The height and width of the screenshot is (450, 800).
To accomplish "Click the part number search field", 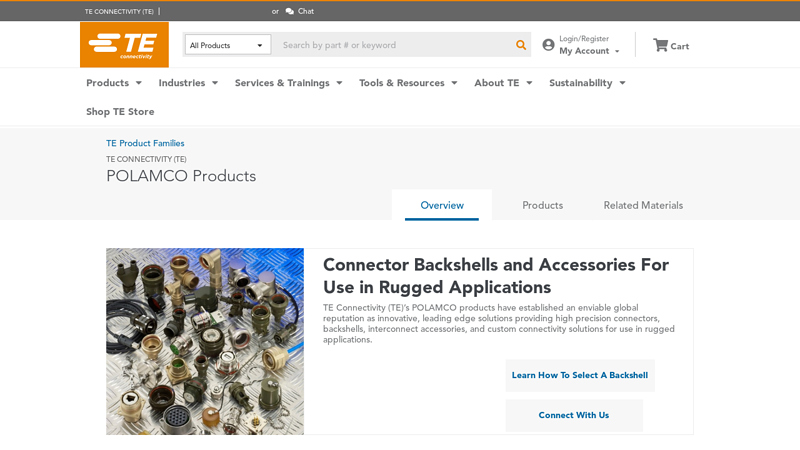I will 395,45.
